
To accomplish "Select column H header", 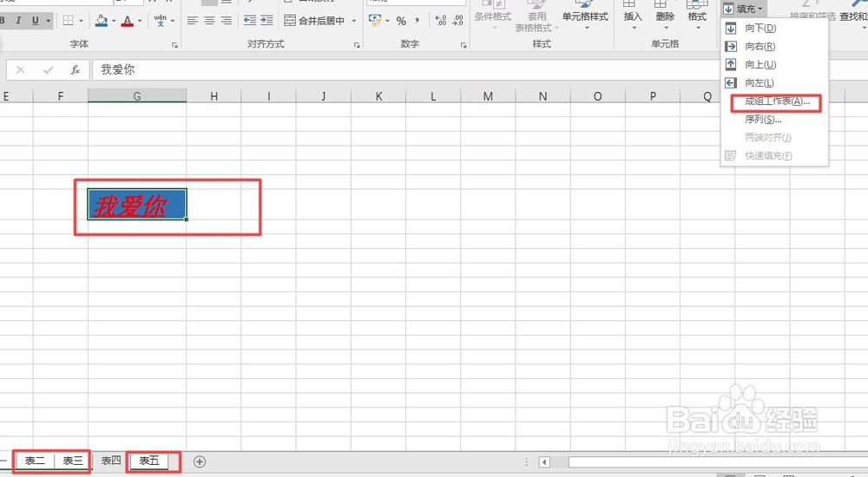I will click(x=214, y=95).
